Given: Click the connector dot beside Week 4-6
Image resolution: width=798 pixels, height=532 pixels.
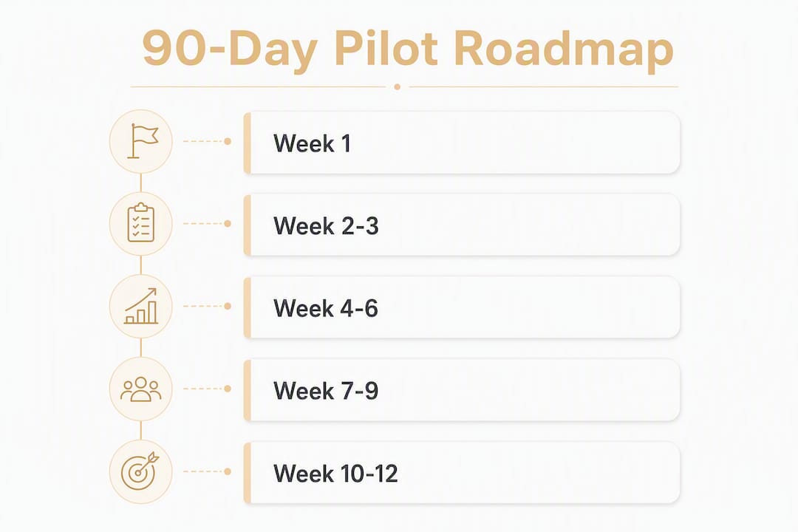Looking at the screenshot, I should click(x=228, y=306).
